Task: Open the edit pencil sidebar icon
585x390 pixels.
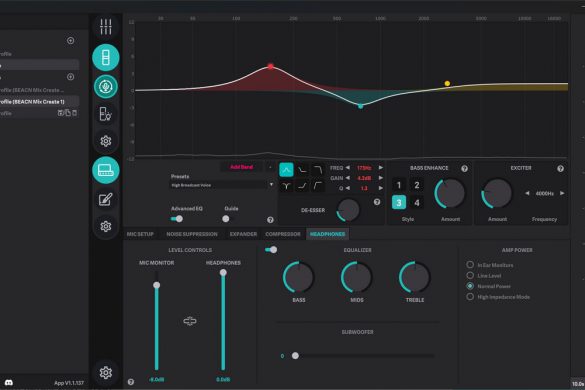Action: coord(106,199)
